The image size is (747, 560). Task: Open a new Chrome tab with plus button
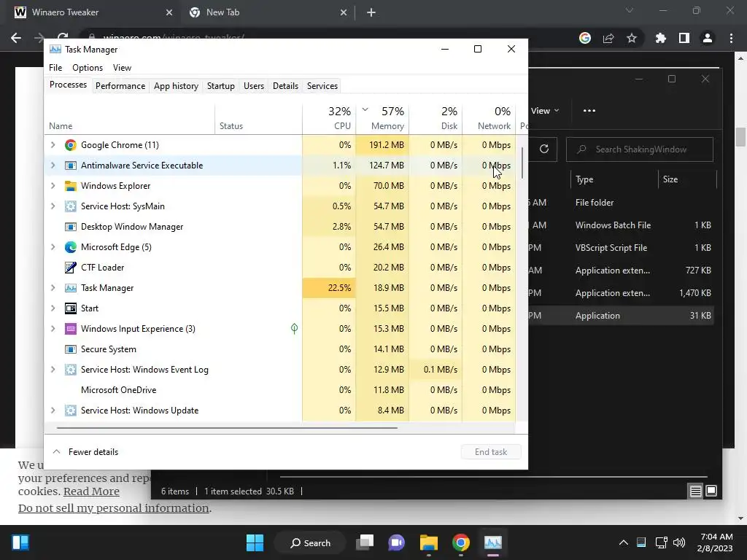371,13
